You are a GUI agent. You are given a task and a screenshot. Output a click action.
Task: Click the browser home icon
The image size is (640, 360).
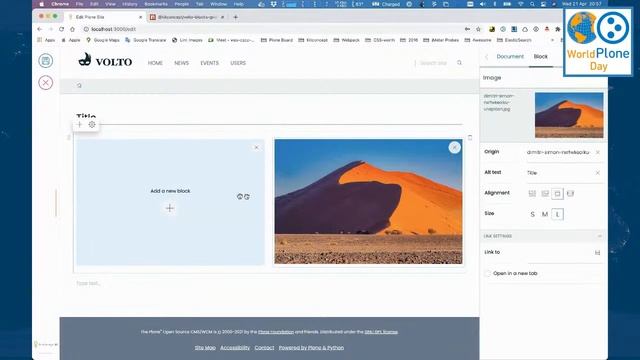click(72, 29)
